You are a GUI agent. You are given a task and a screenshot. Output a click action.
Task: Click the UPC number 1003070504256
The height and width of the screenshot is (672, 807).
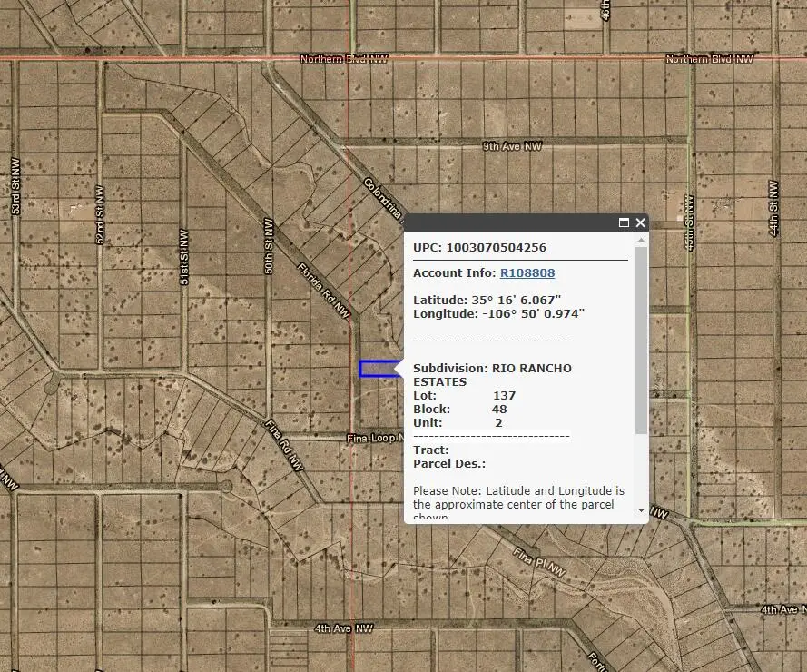pyautogui.click(x=496, y=247)
